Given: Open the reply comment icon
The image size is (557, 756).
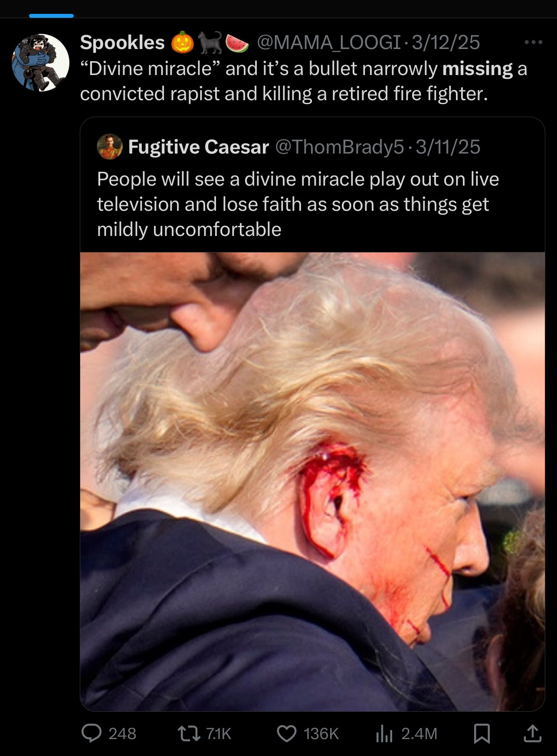Looking at the screenshot, I should click(92, 733).
